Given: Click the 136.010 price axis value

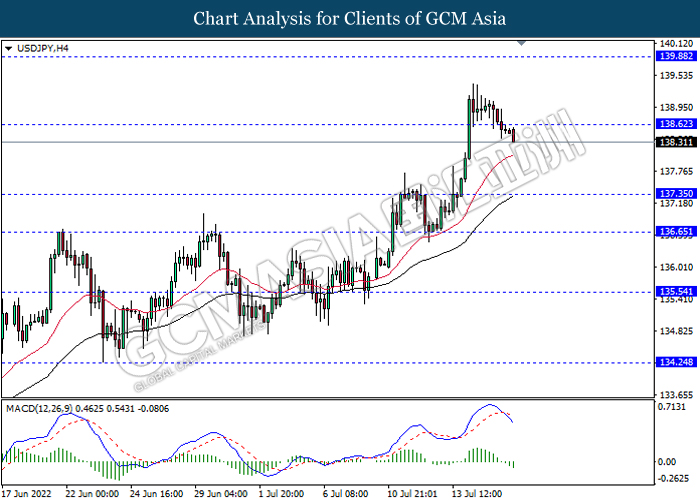Looking at the screenshot, I should coord(676,267).
